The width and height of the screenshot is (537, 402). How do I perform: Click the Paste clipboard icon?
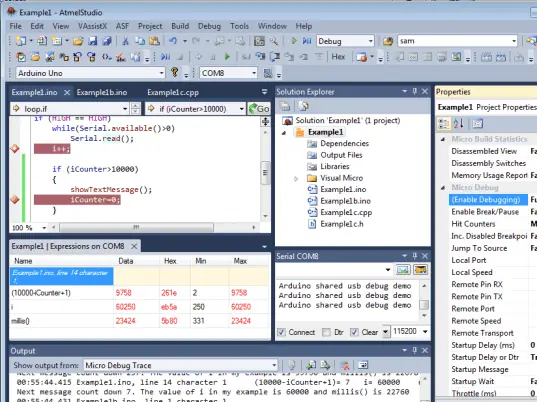(x=154, y=41)
